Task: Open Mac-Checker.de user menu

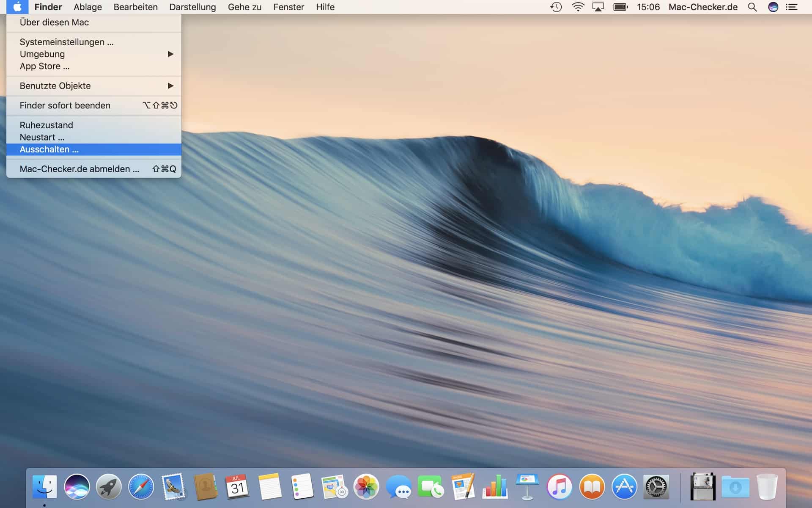Action: coord(703,7)
